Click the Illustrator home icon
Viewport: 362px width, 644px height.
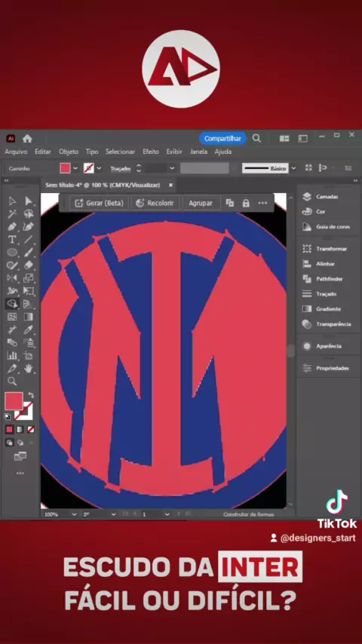point(27,139)
